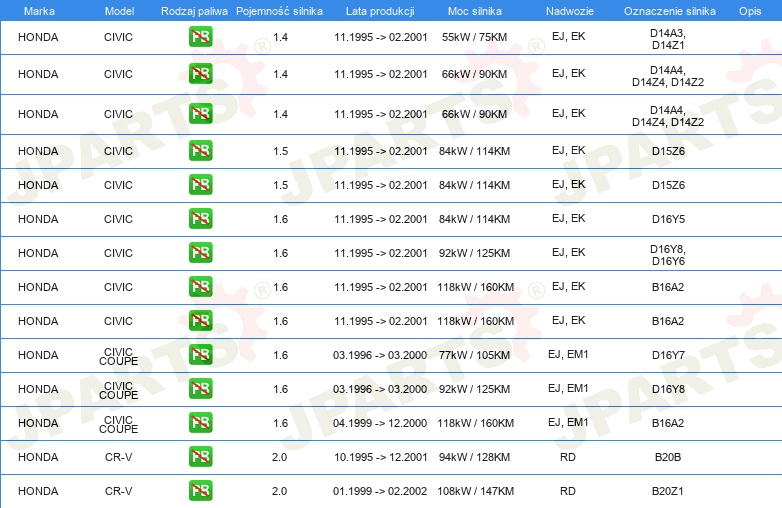The height and width of the screenshot is (508, 782).
Task: Select the 84kW / 114KM cell in the D16Y5 row
Action: (x=474, y=219)
